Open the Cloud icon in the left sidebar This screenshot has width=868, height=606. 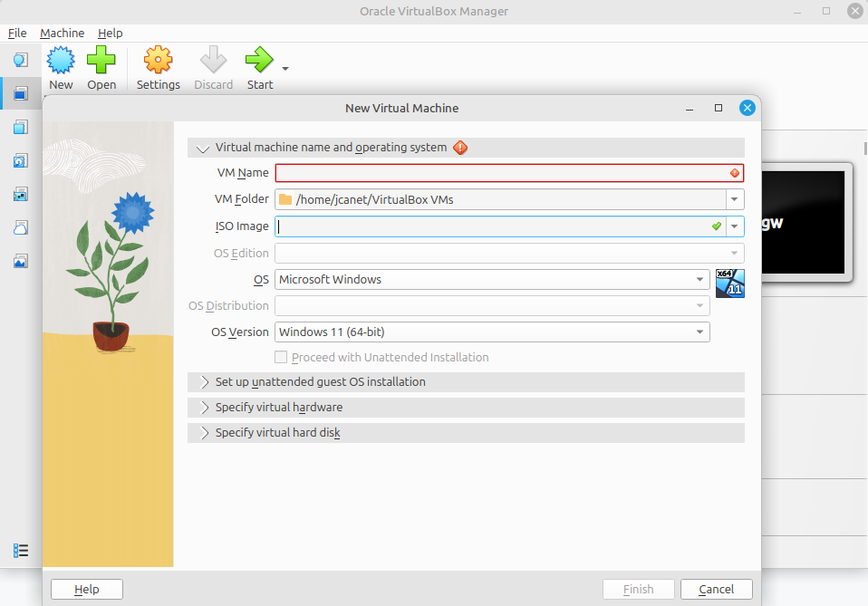pyautogui.click(x=20, y=227)
